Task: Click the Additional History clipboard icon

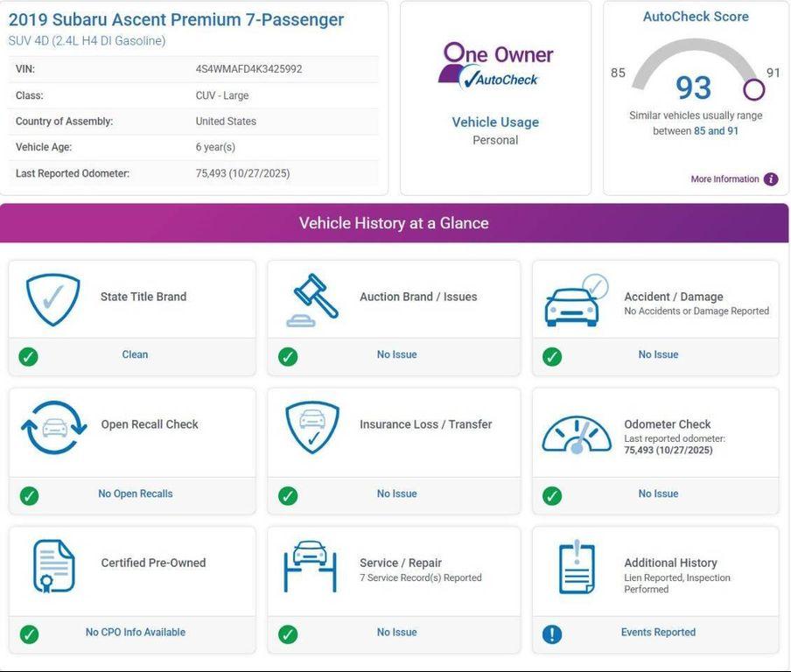Action: 576,567
